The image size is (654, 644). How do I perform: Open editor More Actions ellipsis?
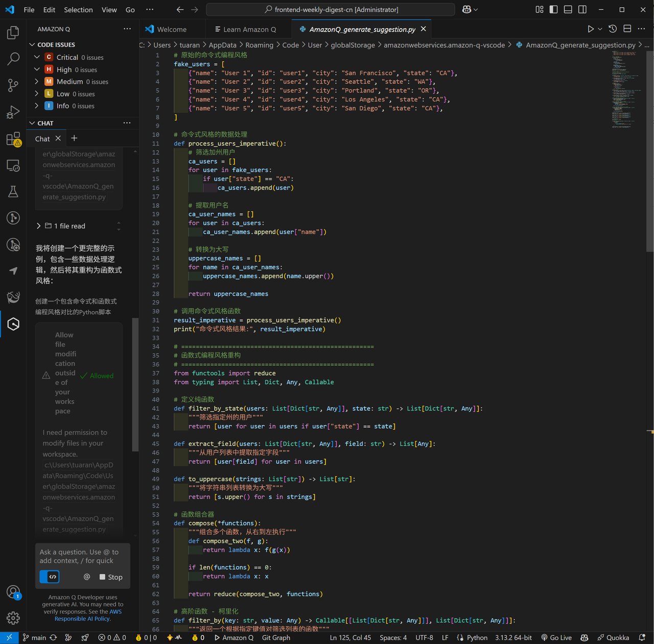click(x=642, y=29)
